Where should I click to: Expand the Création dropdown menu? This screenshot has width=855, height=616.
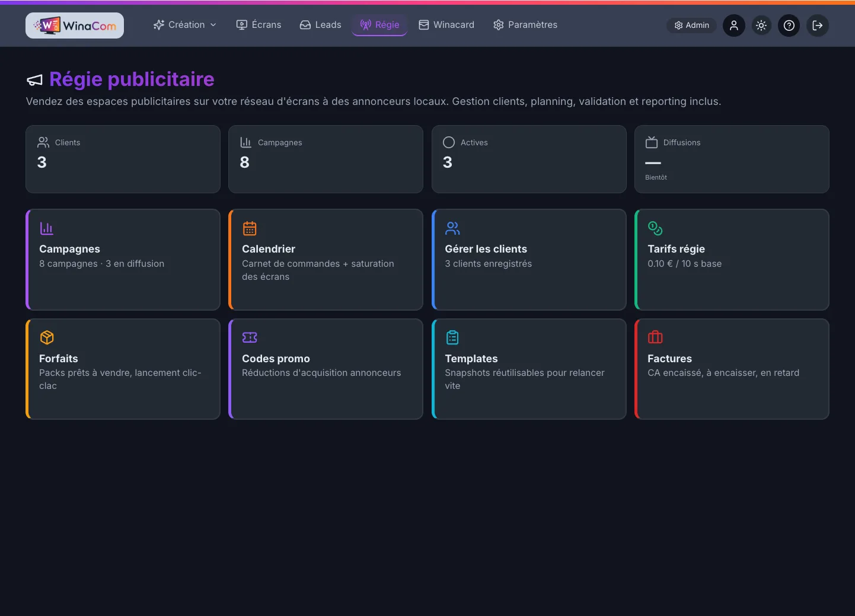(185, 25)
